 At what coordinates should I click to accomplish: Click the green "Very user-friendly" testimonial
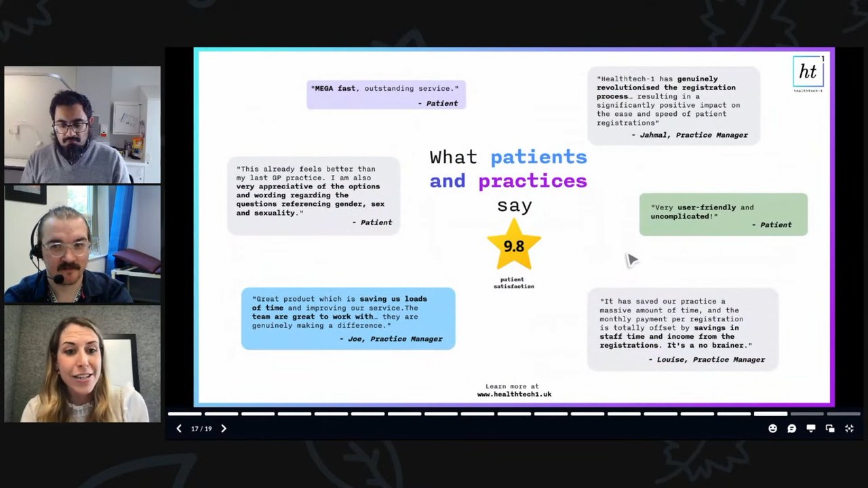tap(724, 215)
